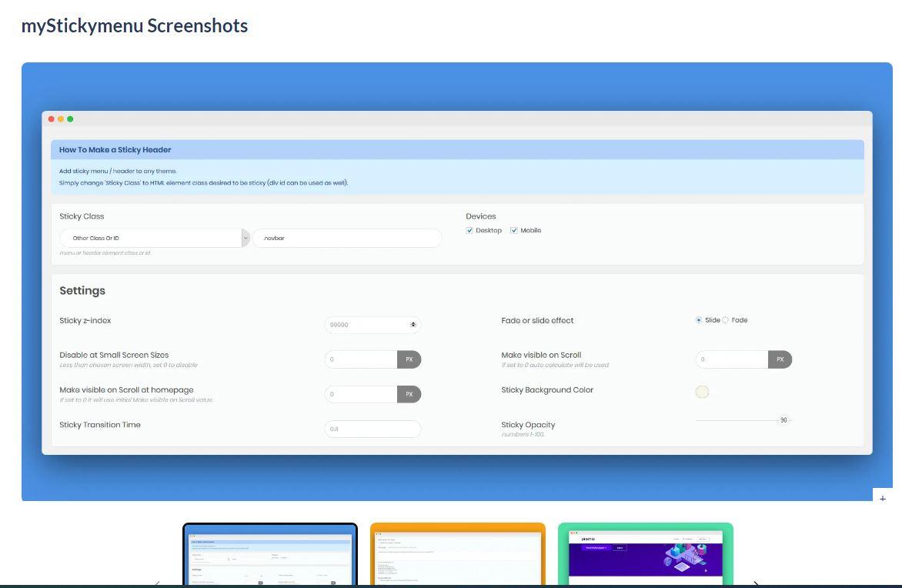Click the 'Add sticky menu / header to any theme' text
Image resolution: width=902 pixels, height=588 pixels.
[118, 171]
